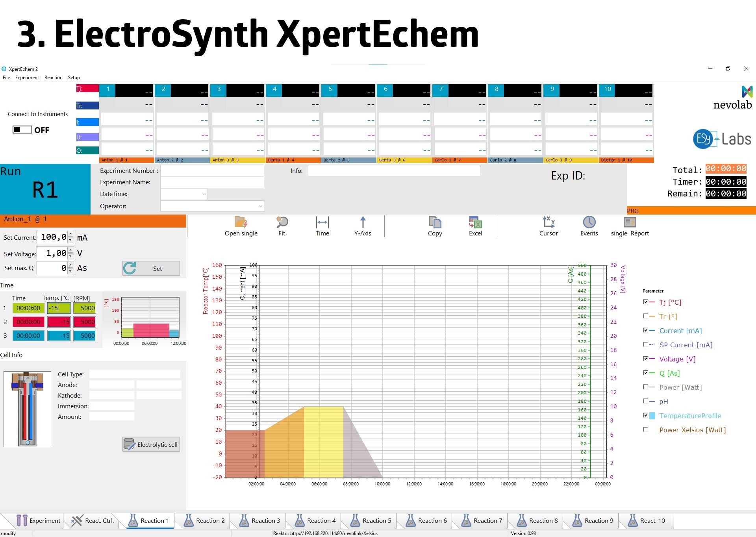Click the Set Current spinner arrows
756x537 pixels.
click(70, 237)
